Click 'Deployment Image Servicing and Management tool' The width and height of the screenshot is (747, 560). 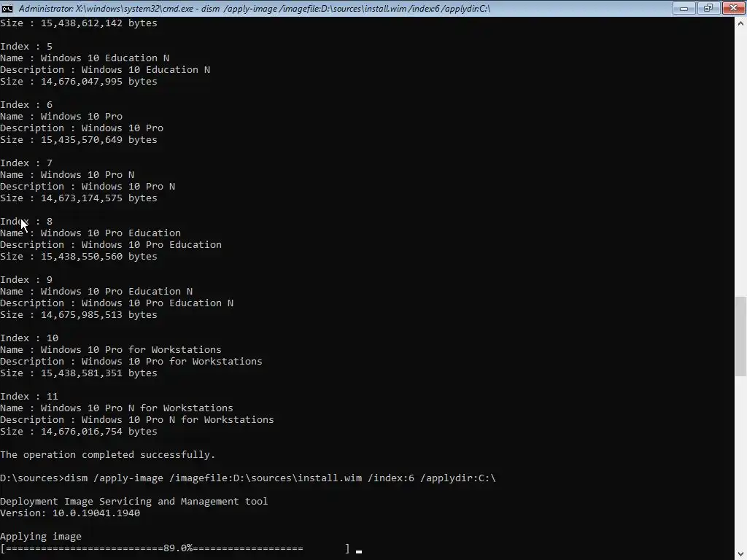point(134,502)
